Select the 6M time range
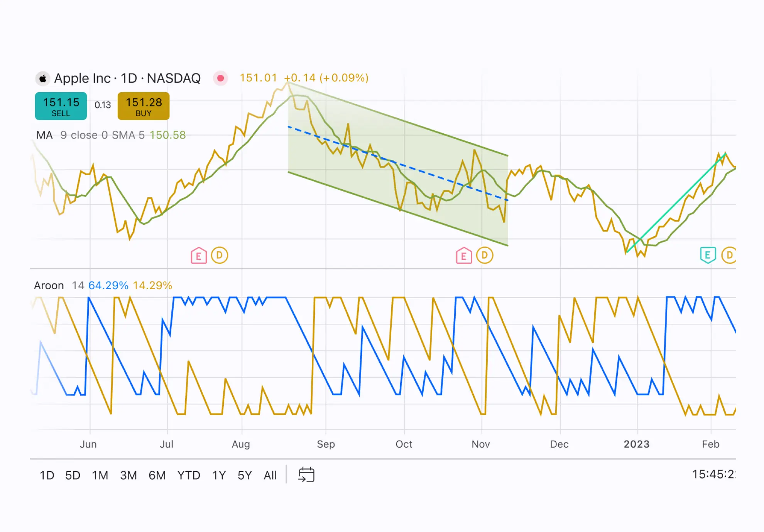 [157, 475]
